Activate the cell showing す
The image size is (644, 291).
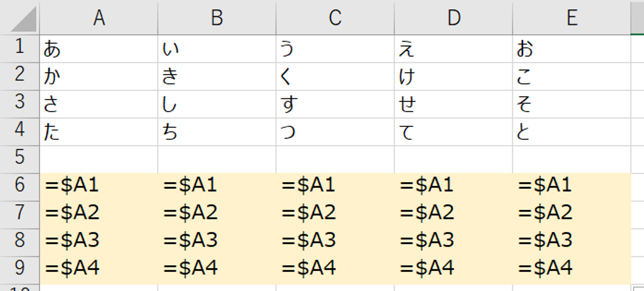click(335, 104)
